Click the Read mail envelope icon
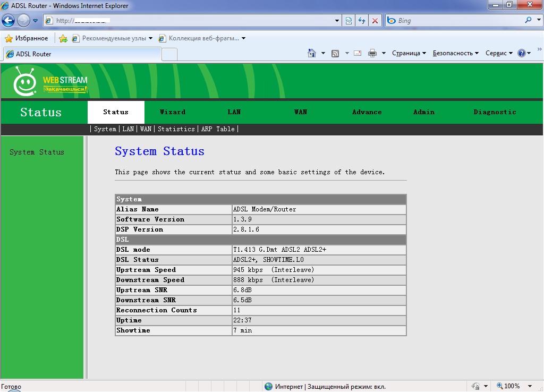Screen dimensions: 544x392 tap(358, 53)
